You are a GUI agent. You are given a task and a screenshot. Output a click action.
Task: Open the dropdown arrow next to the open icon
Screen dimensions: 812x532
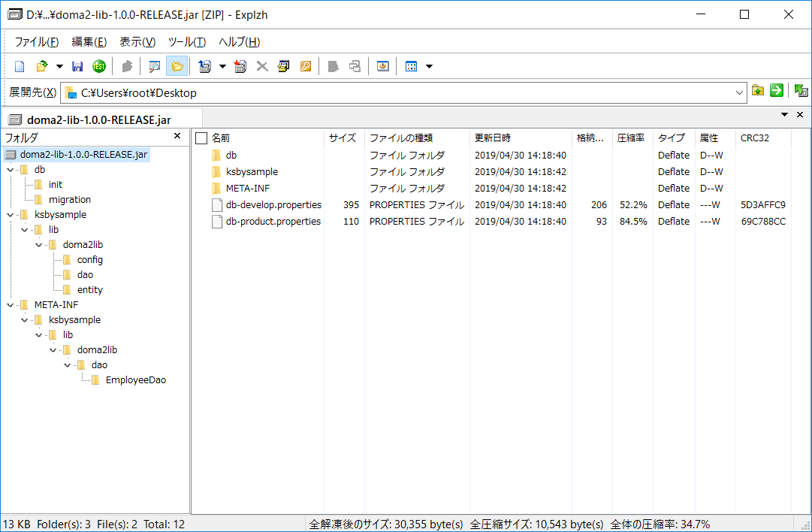tap(59, 66)
